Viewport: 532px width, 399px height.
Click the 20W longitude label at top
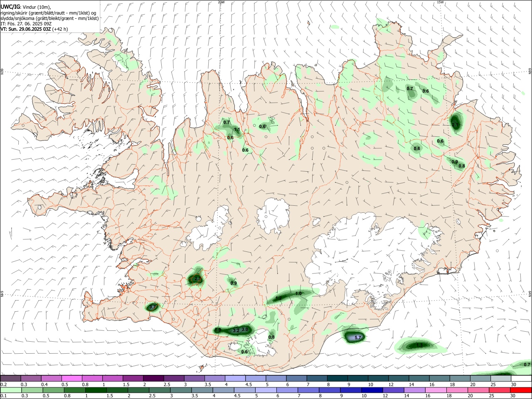pos(221,2)
